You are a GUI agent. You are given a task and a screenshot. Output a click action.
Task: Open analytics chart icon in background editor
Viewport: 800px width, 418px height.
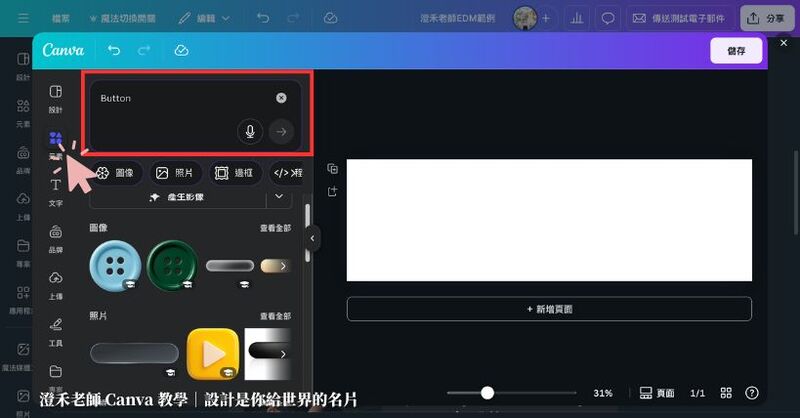577,18
